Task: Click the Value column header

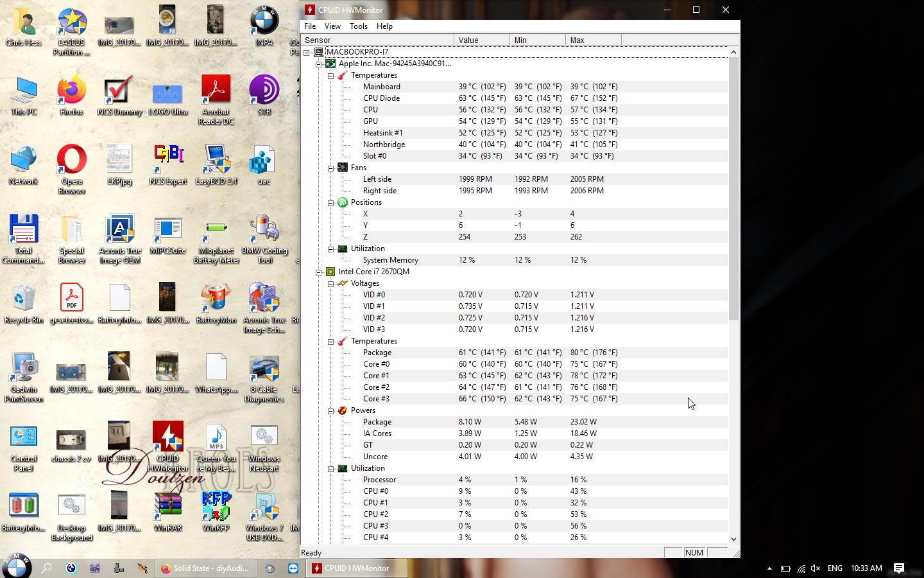Action: click(x=482, y=40)
